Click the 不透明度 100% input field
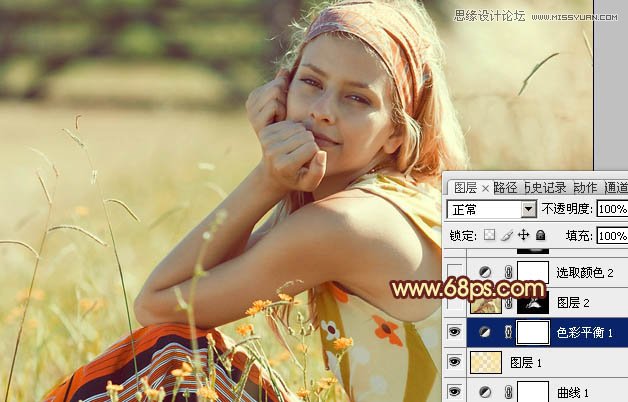This screenshot has height=402, width=628. (612, 209)
